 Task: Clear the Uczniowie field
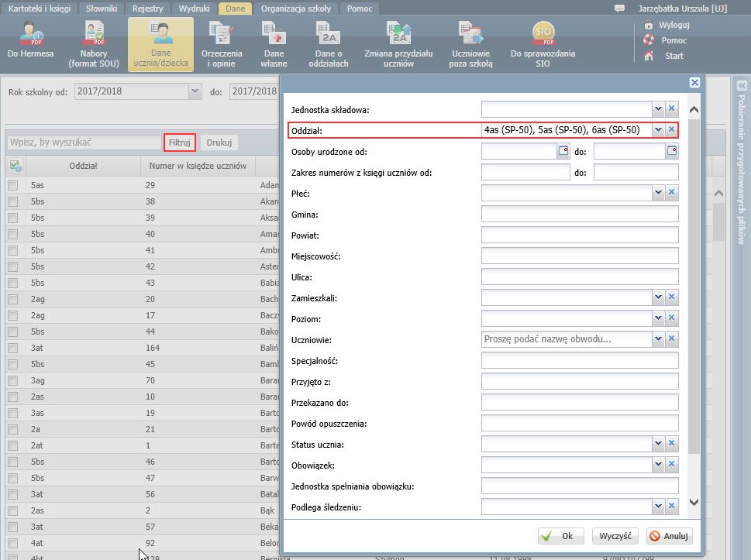(671, 338)
